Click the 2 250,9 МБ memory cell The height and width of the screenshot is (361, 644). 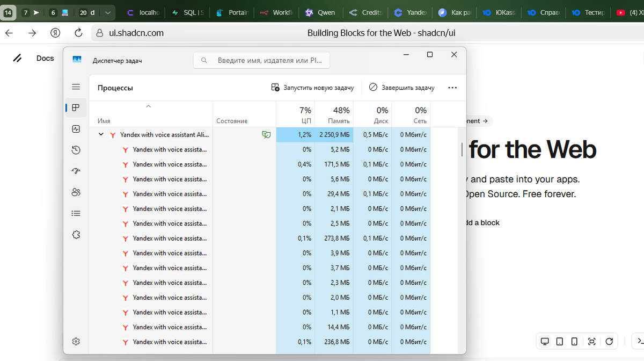point(334,135)
